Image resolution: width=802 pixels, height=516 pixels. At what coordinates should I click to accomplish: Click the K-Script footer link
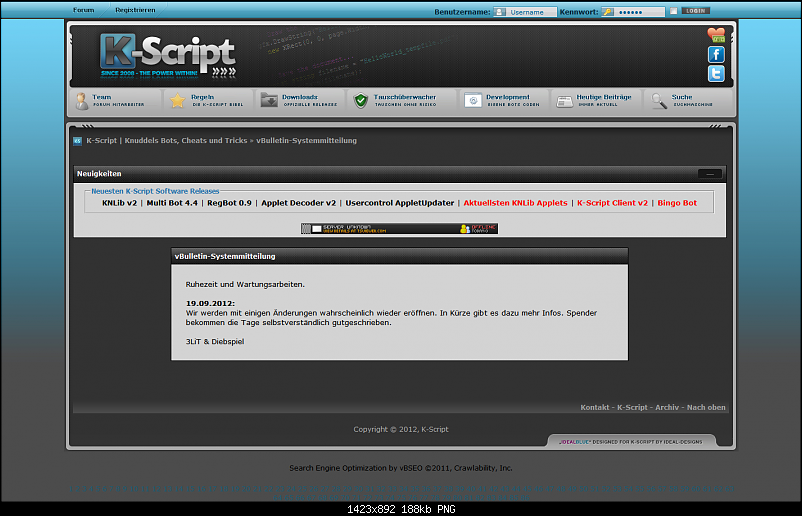[632, 408]
